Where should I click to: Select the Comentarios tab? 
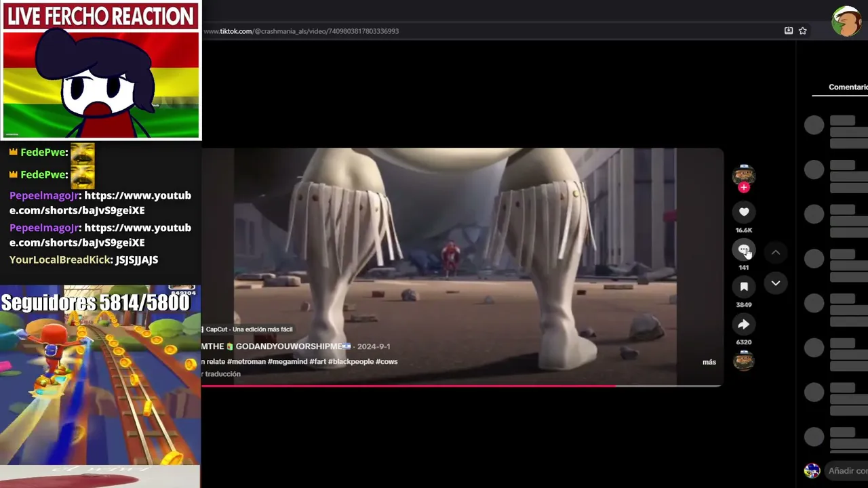point(847,87)
